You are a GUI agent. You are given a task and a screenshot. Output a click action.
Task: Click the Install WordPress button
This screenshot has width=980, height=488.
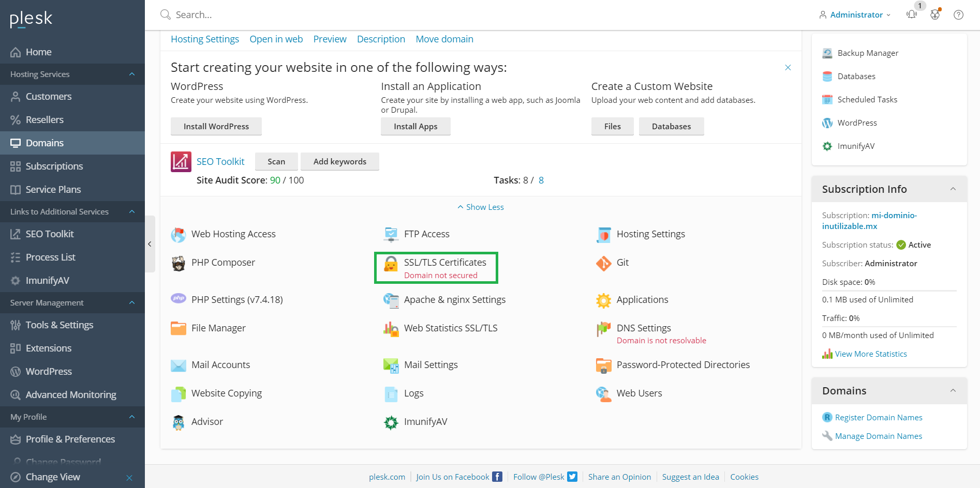coord(216,127)
